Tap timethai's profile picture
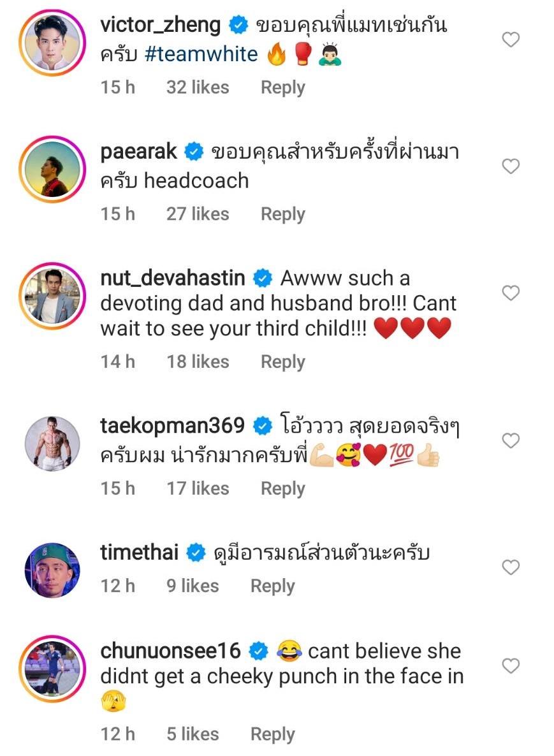 (52, 570)
